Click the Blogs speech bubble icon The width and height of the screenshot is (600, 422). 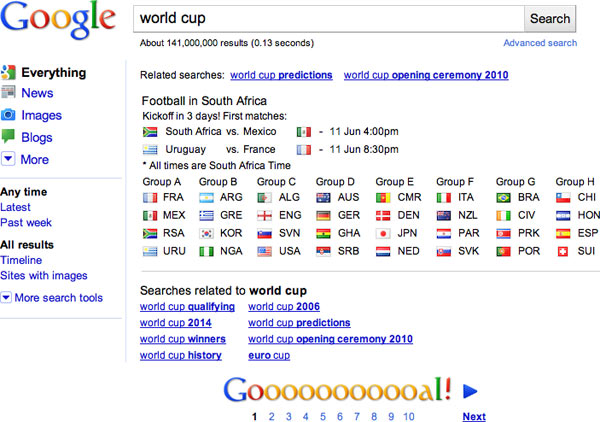9,137
